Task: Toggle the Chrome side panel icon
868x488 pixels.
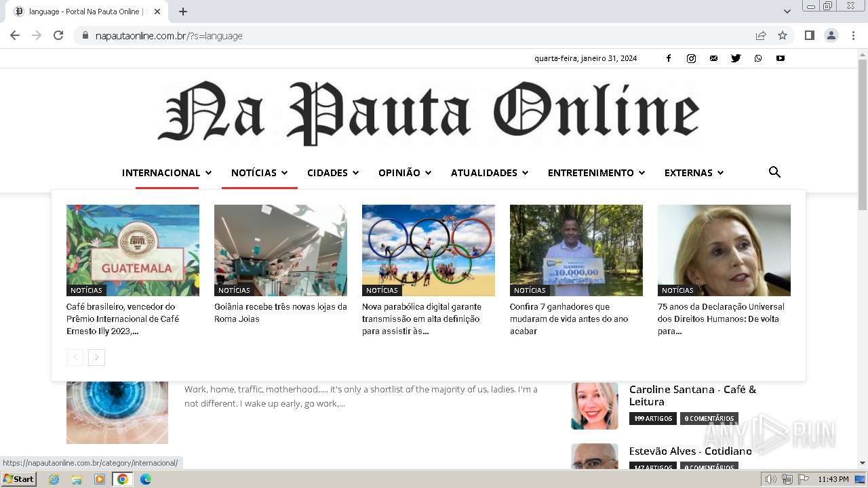Action: coord(810,35)
